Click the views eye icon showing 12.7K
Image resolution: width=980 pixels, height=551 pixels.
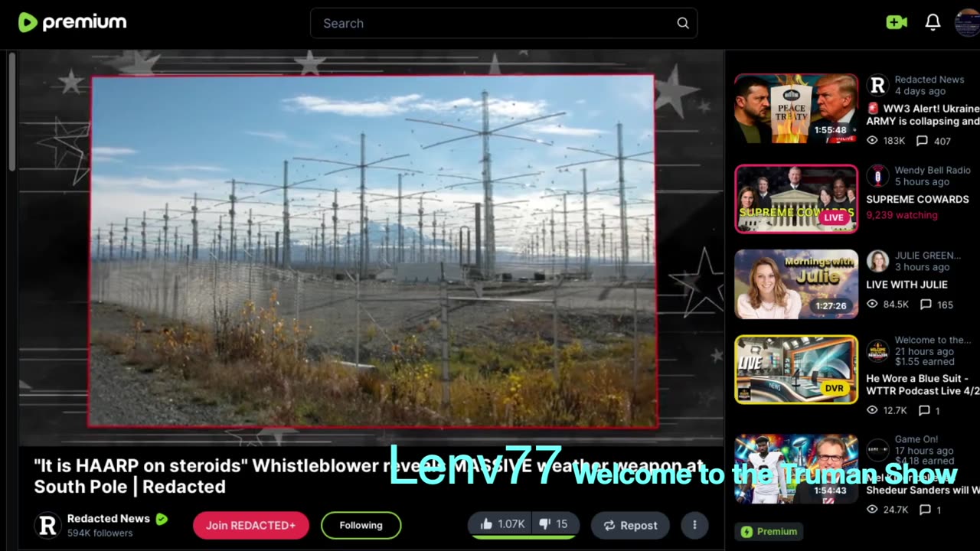coord(872,410)
